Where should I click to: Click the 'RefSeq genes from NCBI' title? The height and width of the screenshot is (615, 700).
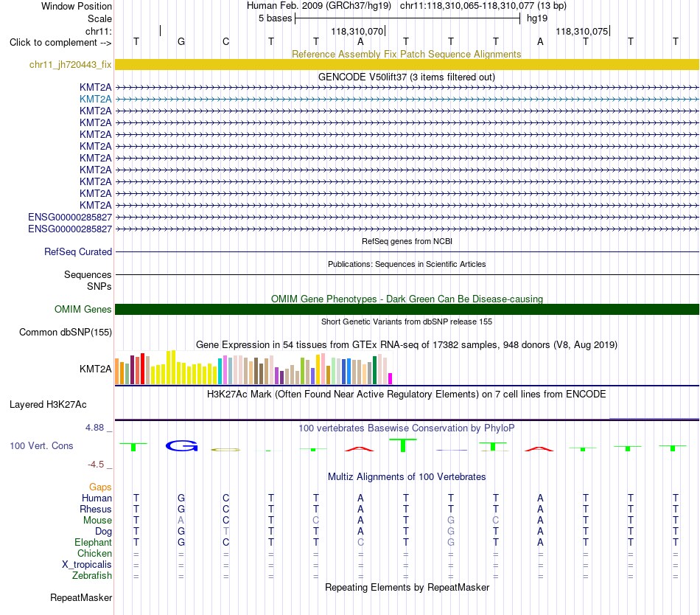click(407, 241)
